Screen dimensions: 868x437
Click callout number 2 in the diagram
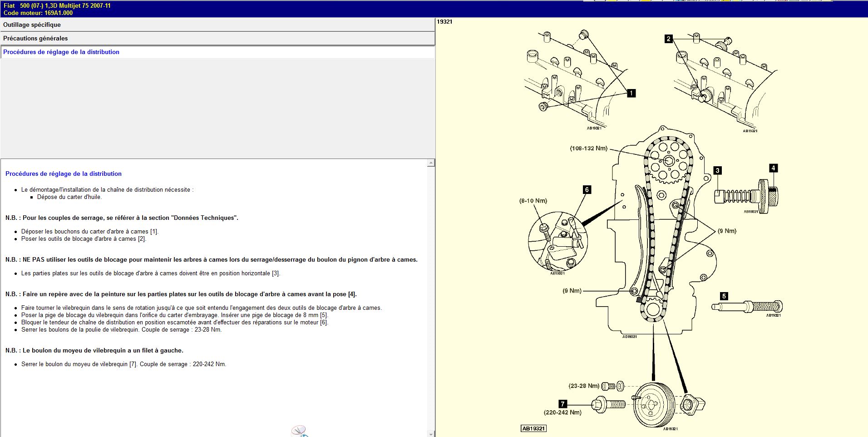point(668,39)
